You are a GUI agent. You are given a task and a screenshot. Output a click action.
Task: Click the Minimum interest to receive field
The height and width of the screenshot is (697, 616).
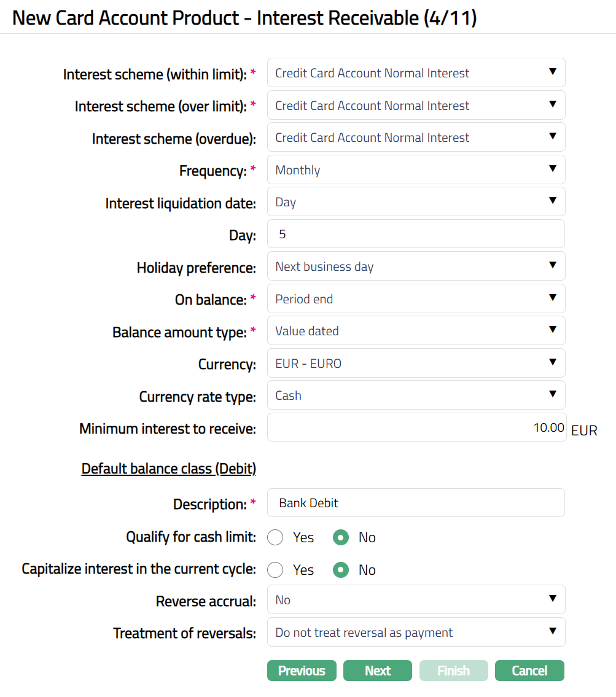pyautogui.click(x=416, y=427)
